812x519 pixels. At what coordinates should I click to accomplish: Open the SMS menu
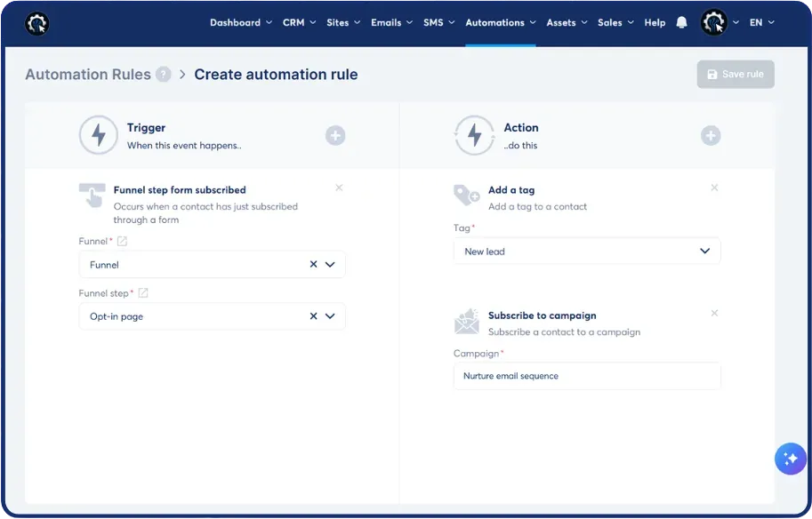click(x=438, y=22)
